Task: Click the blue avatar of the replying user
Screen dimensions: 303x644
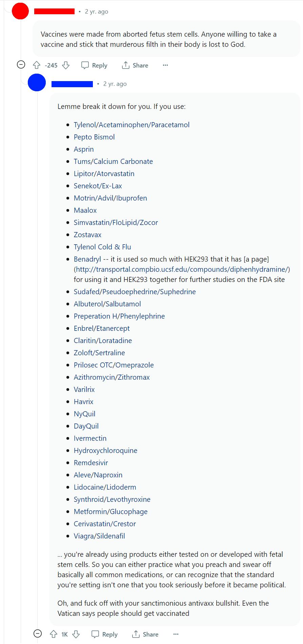Action: (x=36, y=82)
